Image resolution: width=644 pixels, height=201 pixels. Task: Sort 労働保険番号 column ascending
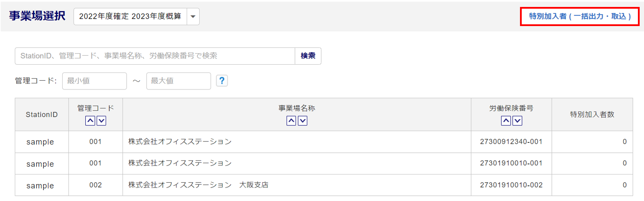(x=506, y=121)
